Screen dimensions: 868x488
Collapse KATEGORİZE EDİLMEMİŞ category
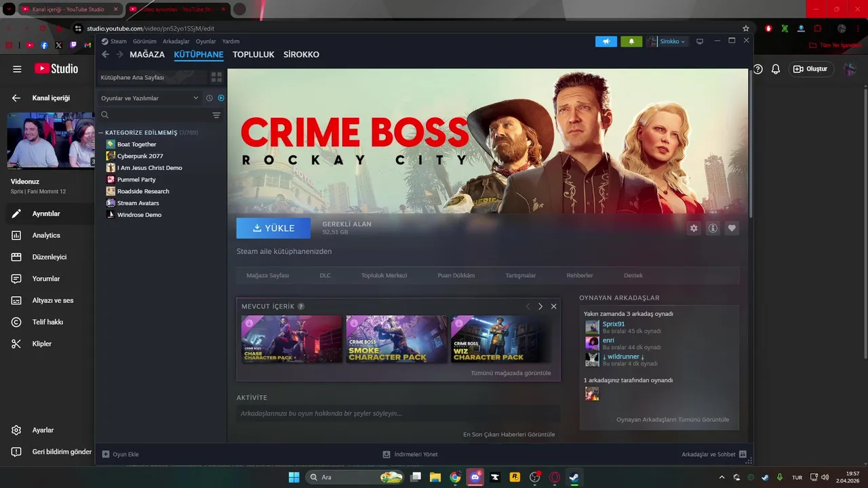(100, 133)
